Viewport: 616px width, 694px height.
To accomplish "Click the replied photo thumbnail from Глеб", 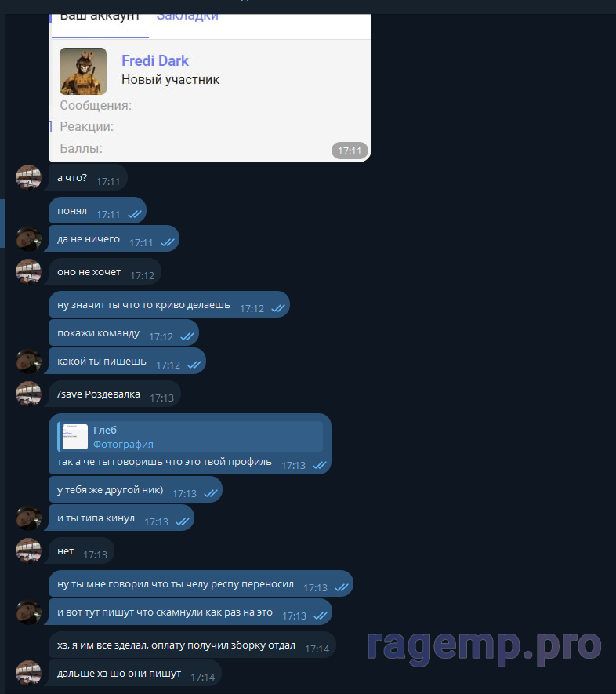I will coord(75,437).
